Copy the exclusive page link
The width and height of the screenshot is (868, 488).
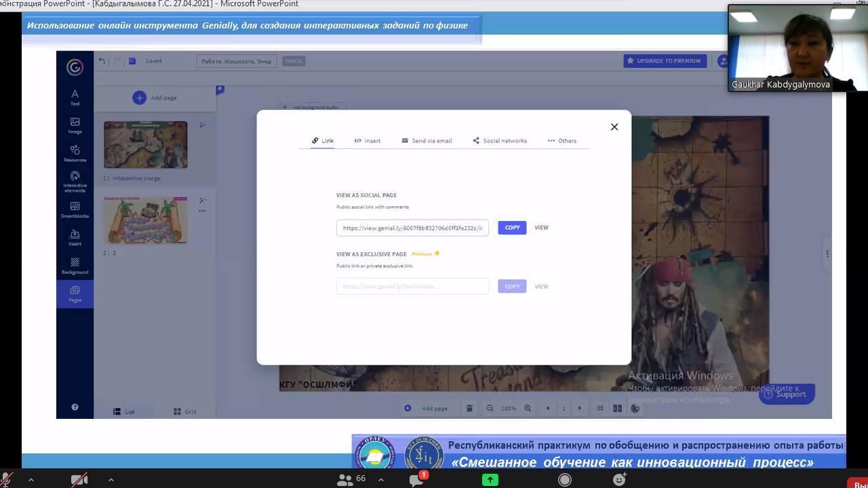[512, 286]
